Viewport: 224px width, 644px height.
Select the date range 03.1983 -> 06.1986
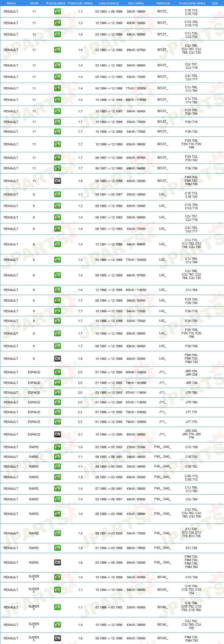tap(109, 11)
